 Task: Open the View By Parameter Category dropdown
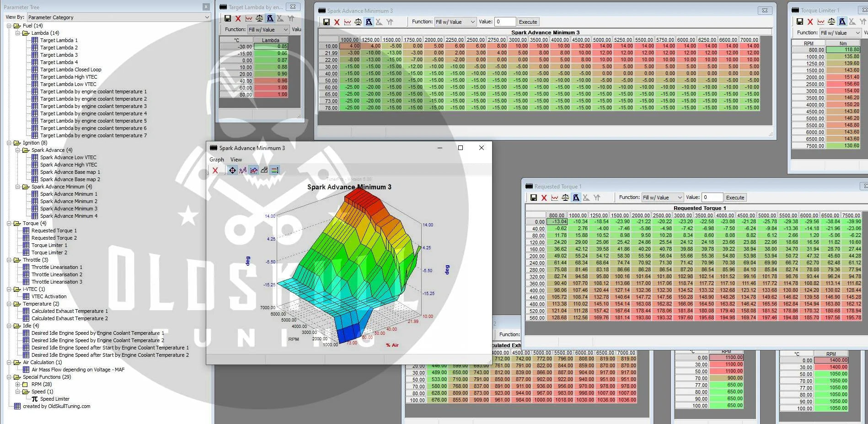[x=118, y=17]
